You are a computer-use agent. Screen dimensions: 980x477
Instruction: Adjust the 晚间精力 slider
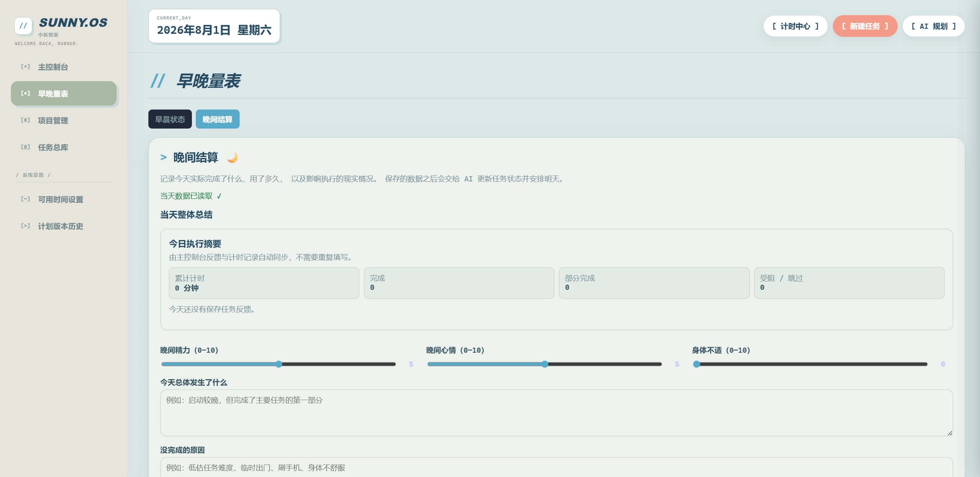tap(279, 364)
